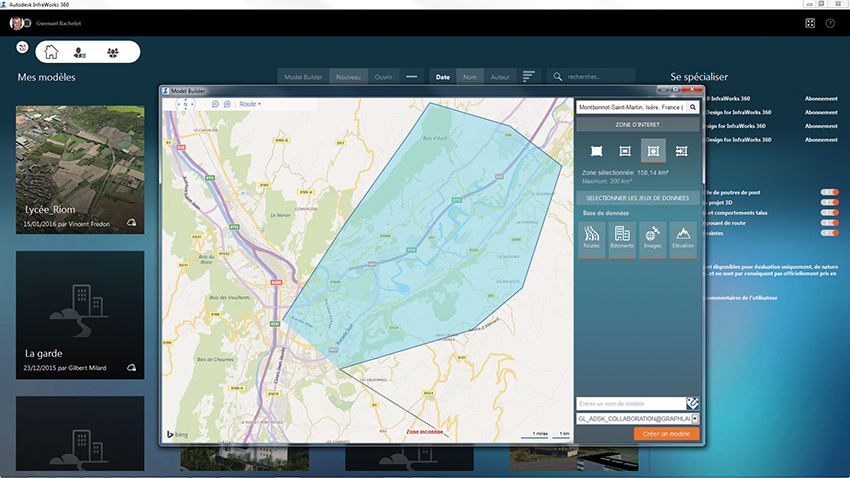Screen dimensions: 850x478
Task: Open the Home view icon
Action: click(x=51, y=52)
